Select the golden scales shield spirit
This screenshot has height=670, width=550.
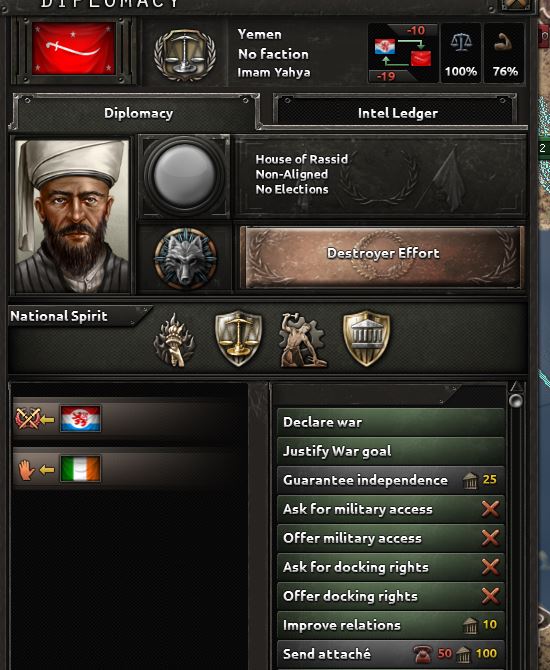pyautogui.click(x=238, y=338)
